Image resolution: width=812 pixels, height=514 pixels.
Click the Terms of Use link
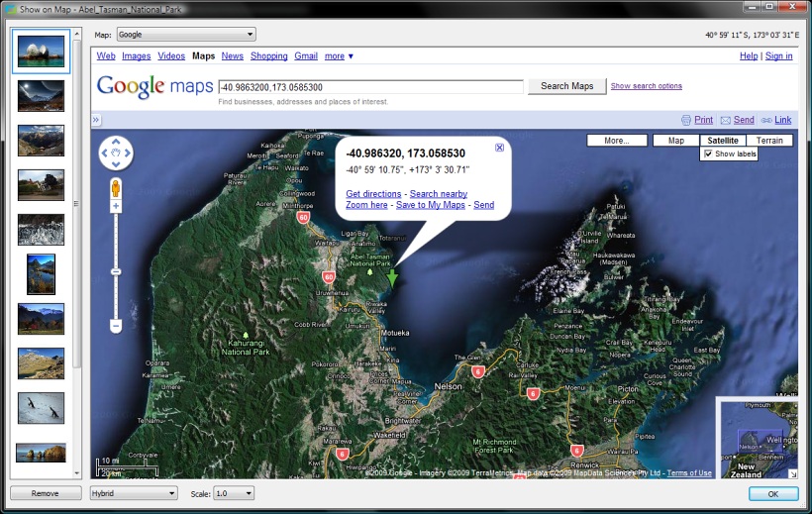(x=689, y=472)
